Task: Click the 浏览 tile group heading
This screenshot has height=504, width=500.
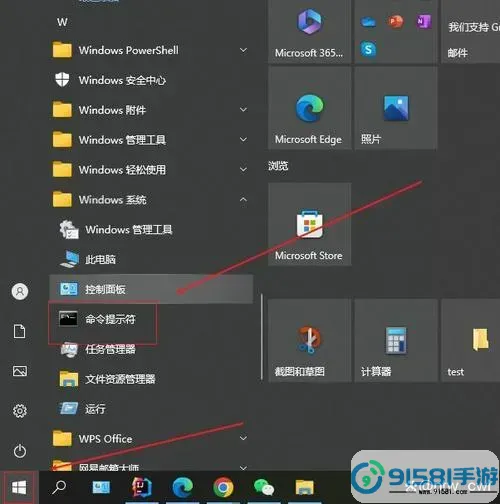Action: click(x=278, y=166)
